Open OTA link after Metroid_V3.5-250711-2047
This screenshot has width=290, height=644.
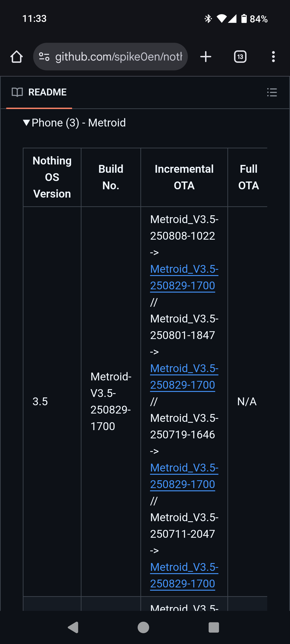tap(184, 575)
